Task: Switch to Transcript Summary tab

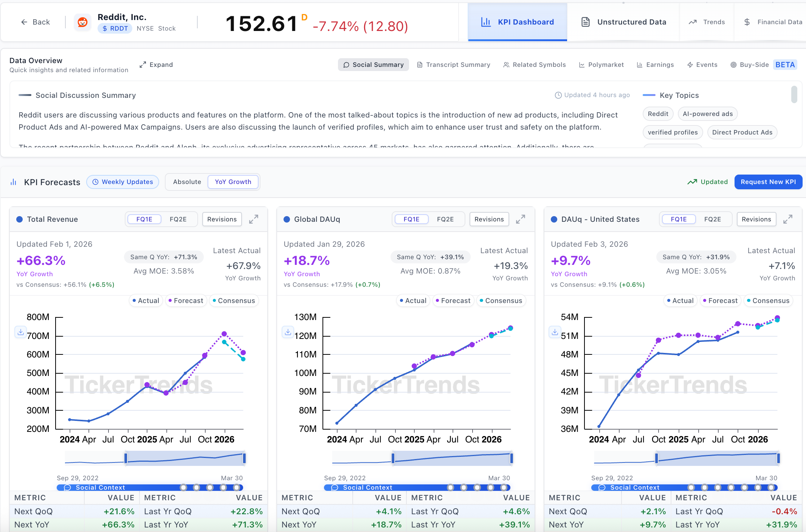Action: point(454,65)
